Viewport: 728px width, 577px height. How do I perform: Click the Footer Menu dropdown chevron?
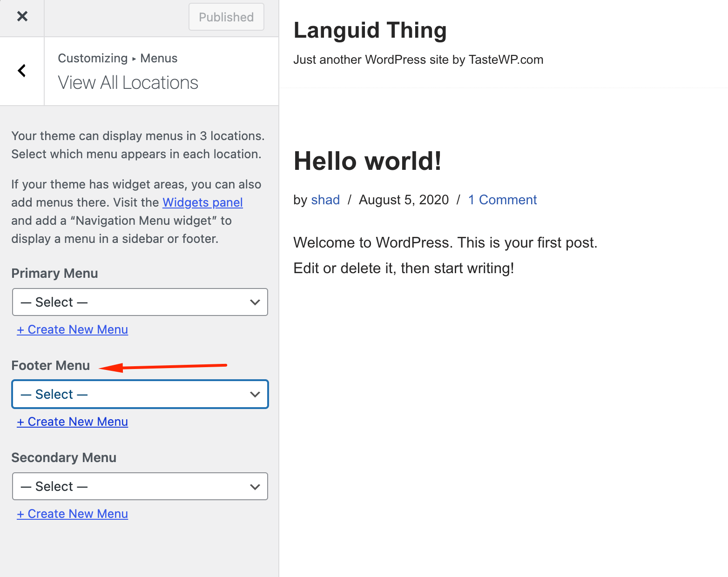click(x=255, y=394)
